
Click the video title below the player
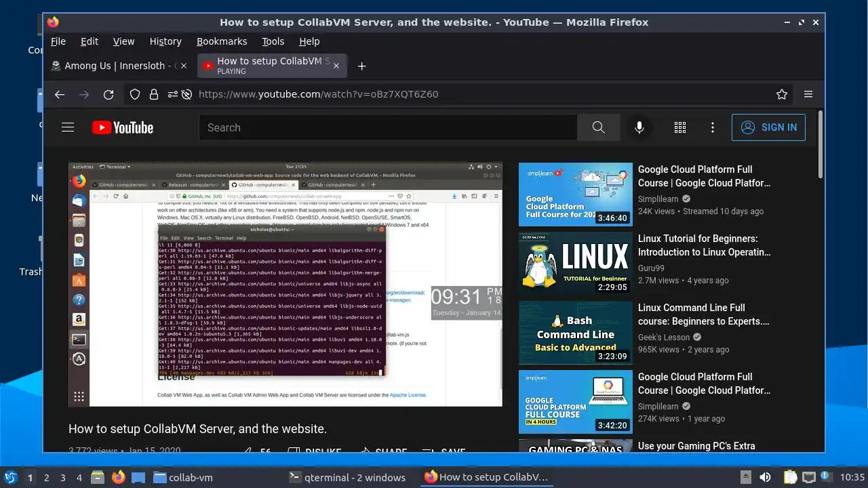(197, 429)
